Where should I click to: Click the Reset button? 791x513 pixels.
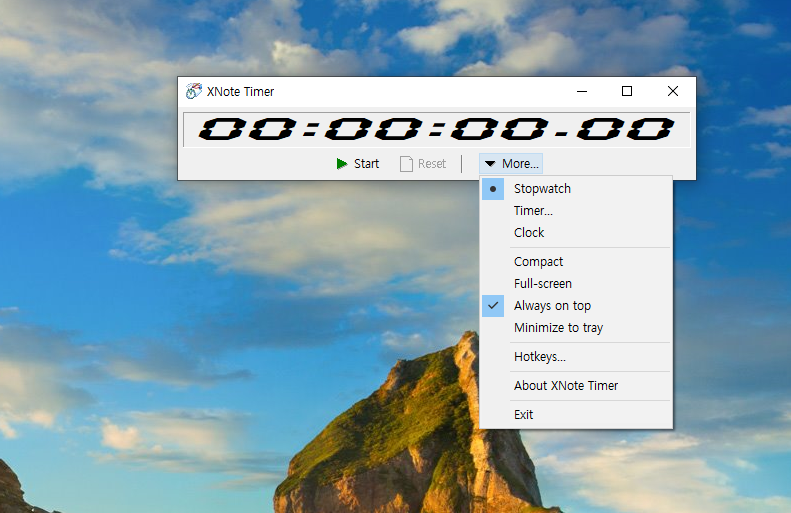[x=423, y=164]
